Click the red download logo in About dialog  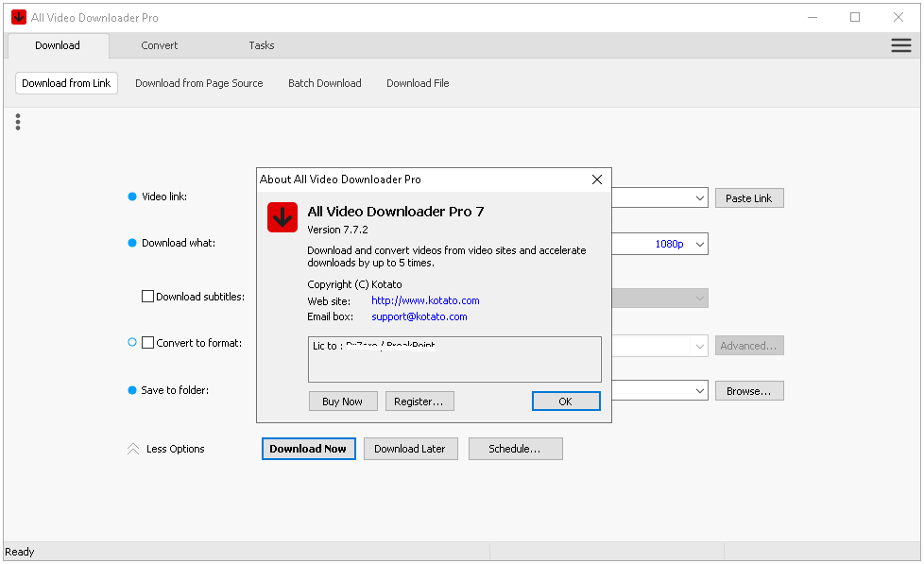tap(282, 217)
